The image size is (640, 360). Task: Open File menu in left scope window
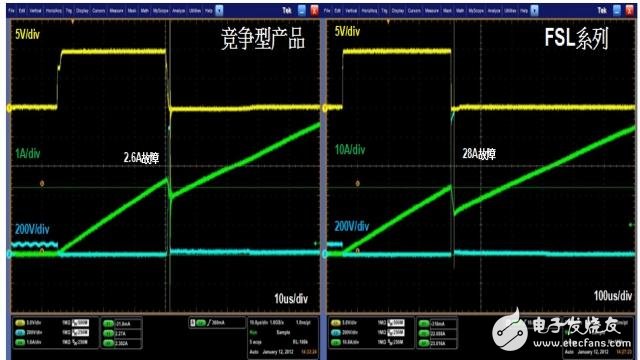click(x=12, y=11)
